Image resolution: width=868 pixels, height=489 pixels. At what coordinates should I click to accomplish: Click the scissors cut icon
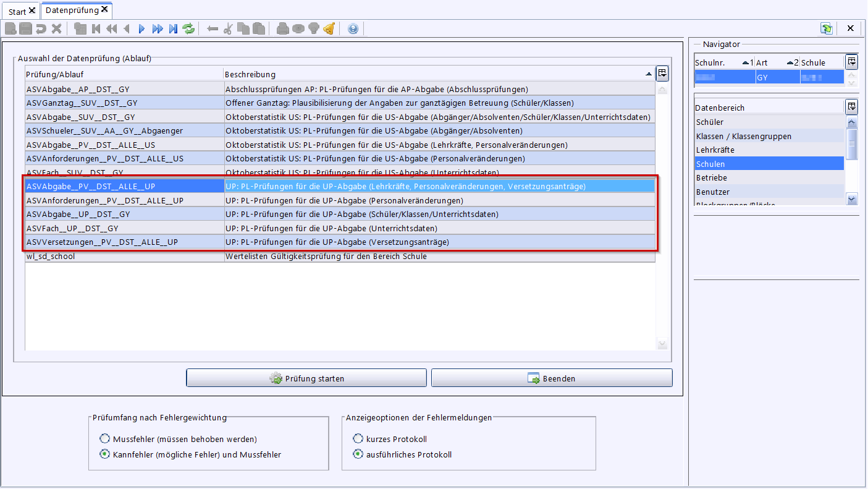[228, 28]
